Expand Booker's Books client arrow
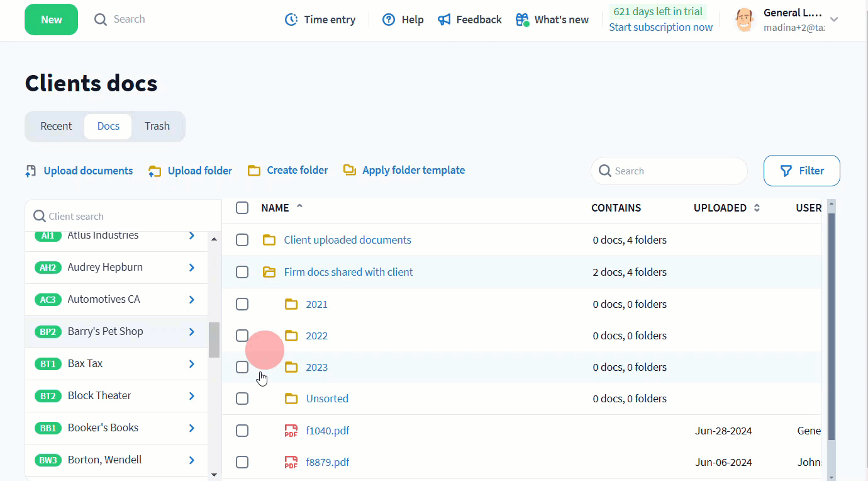 tap(192, 428)
